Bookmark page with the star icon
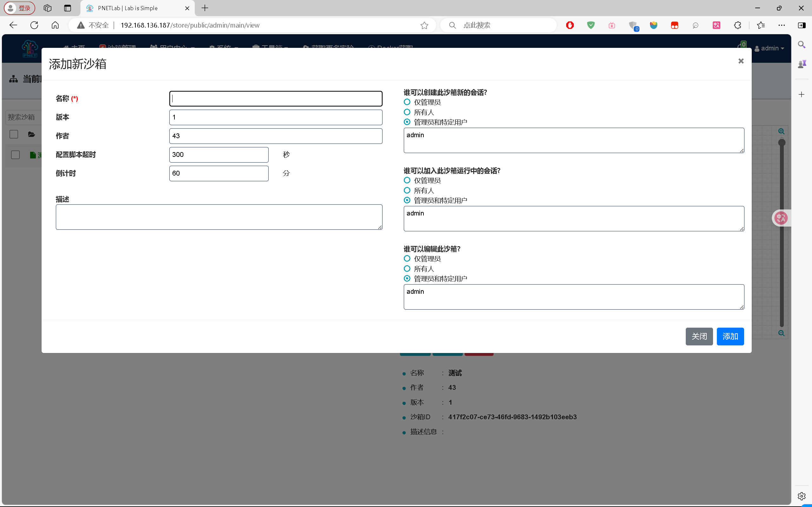 pos(424,25)
